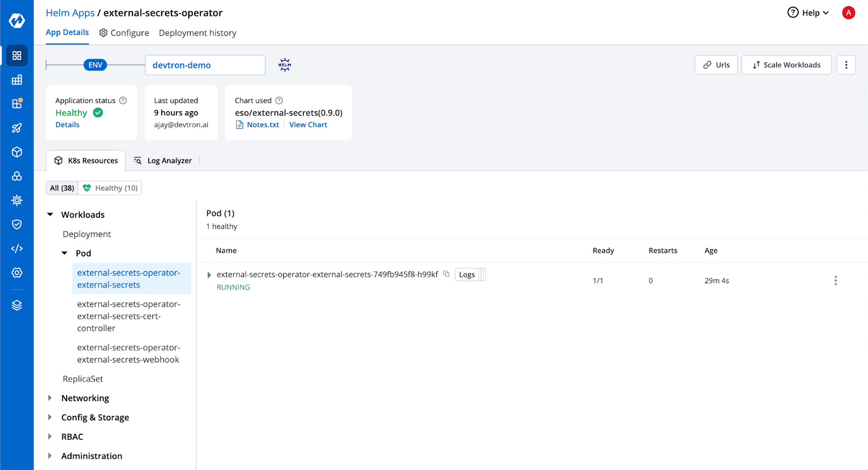The image size is (868, 470).
Task: Copy the pod name with copy icon
Action: tap(446, 274)
